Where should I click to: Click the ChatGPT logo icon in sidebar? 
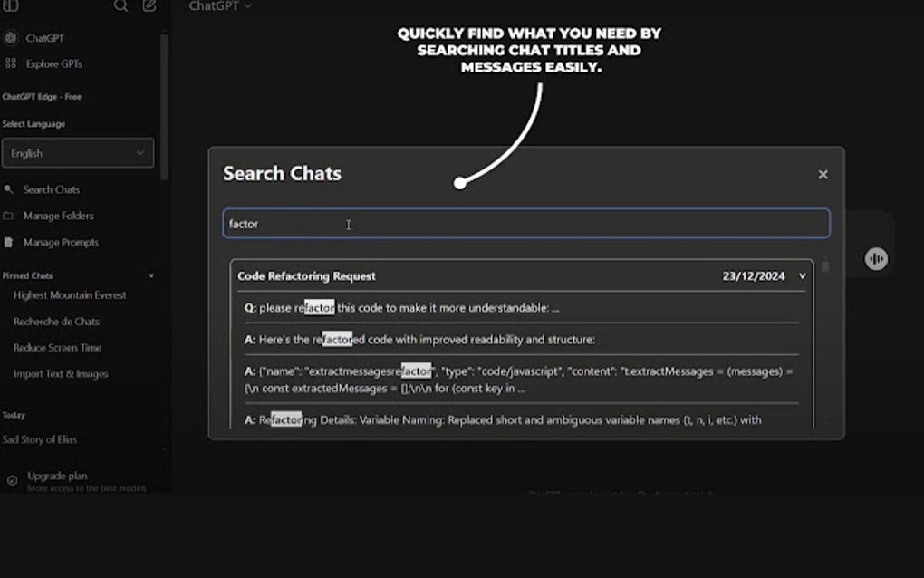tap(11, 38)
